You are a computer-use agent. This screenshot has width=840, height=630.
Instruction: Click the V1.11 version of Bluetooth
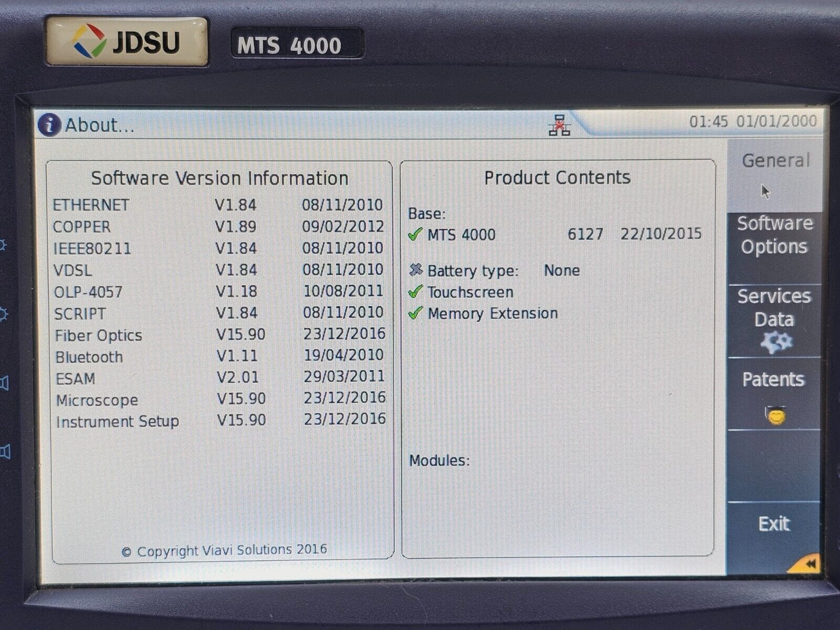(x=237, y=355)
